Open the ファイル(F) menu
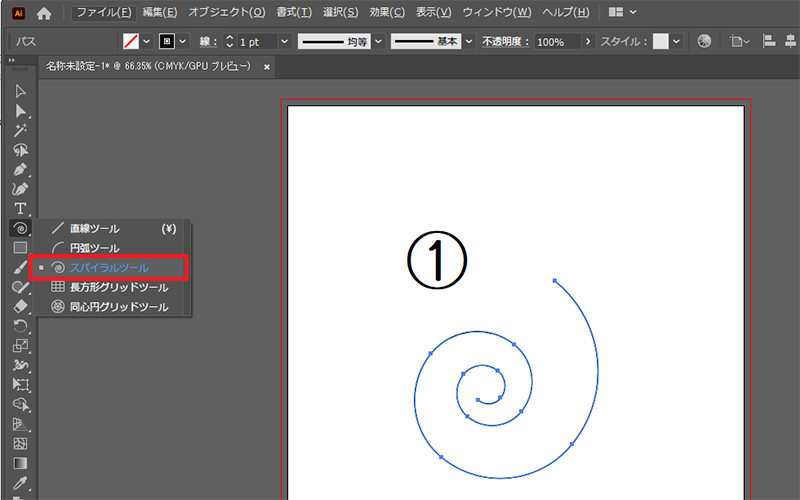This screenshot has width=800, height=500. pyautogui.click(x=104, y=13)
